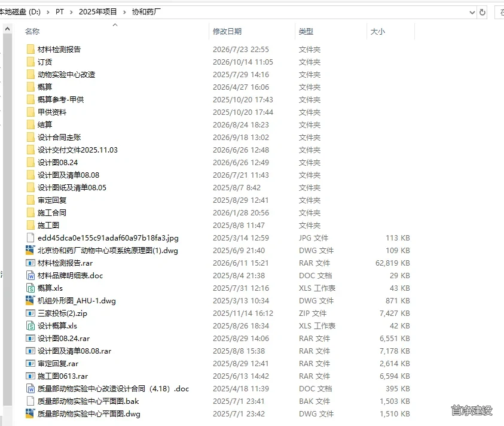Select the 设计交付文件2025.11.03 folder icon
Image resolution: width=504 pixels, height=426 pixels.
click(x=30, y=150)
